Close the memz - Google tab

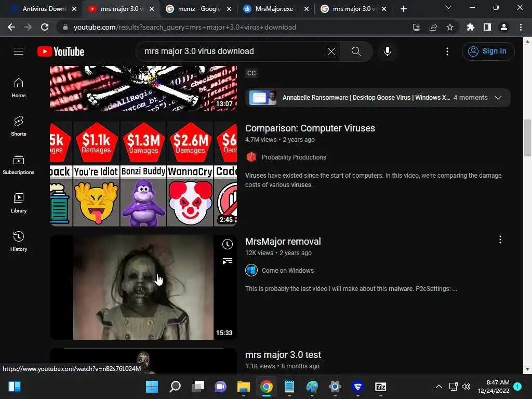pos(229,9)
